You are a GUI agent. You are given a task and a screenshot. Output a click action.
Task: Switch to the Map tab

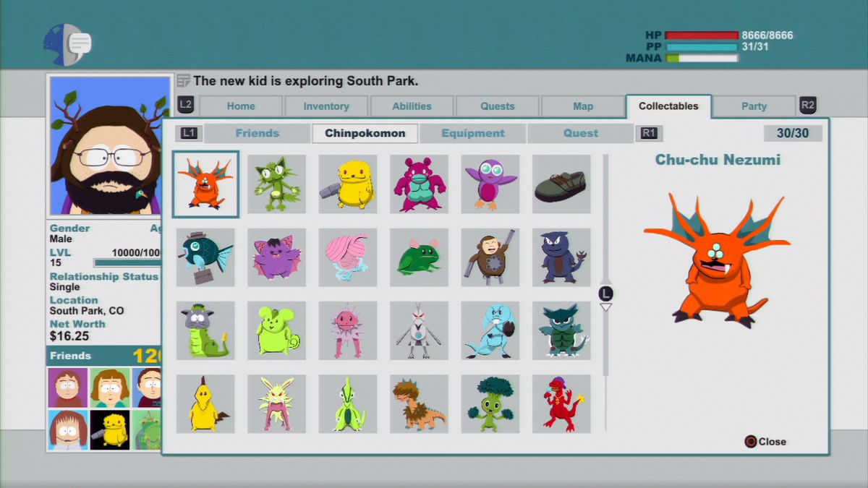tap(582, 106)
